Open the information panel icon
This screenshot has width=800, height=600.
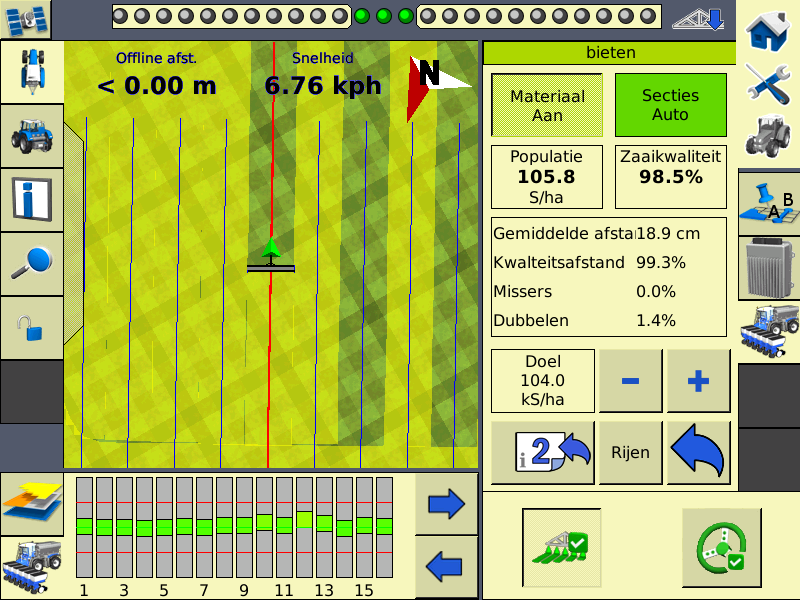31,199
